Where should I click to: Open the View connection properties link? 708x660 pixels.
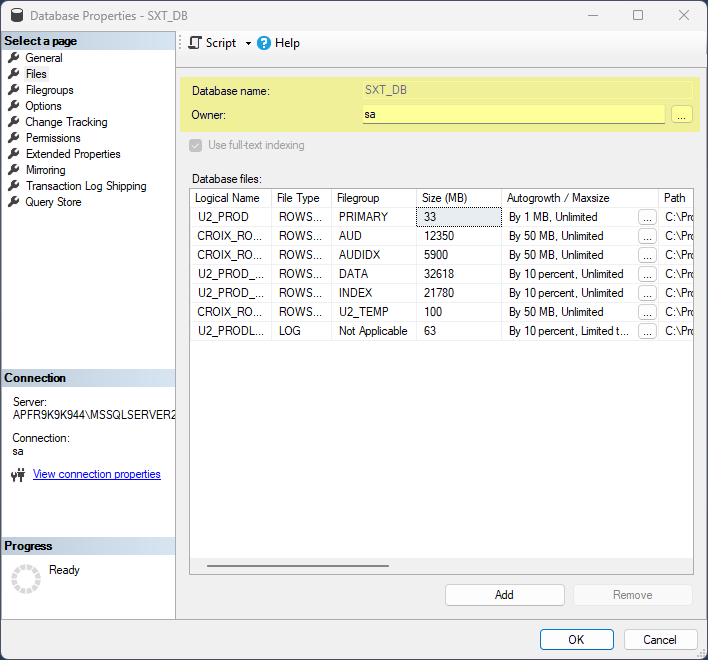click(x=97, y=474)
